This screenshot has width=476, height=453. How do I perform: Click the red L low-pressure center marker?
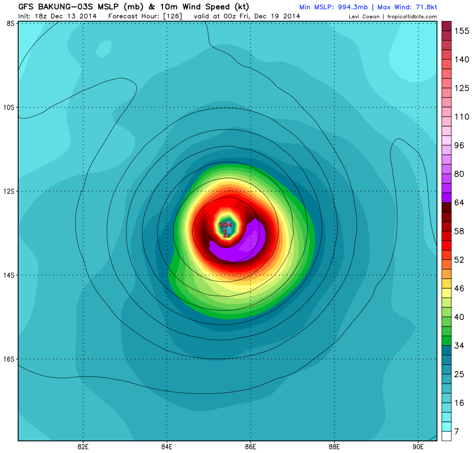(226, 234)
